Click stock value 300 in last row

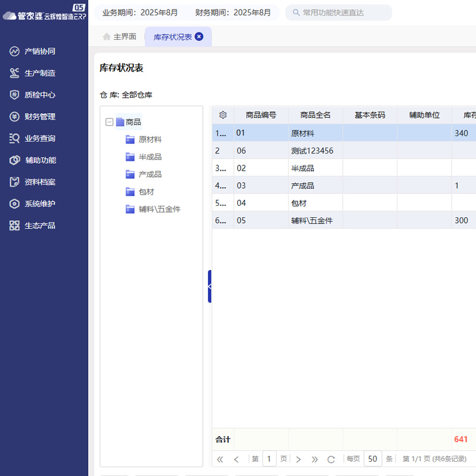(x=461, y=220)
